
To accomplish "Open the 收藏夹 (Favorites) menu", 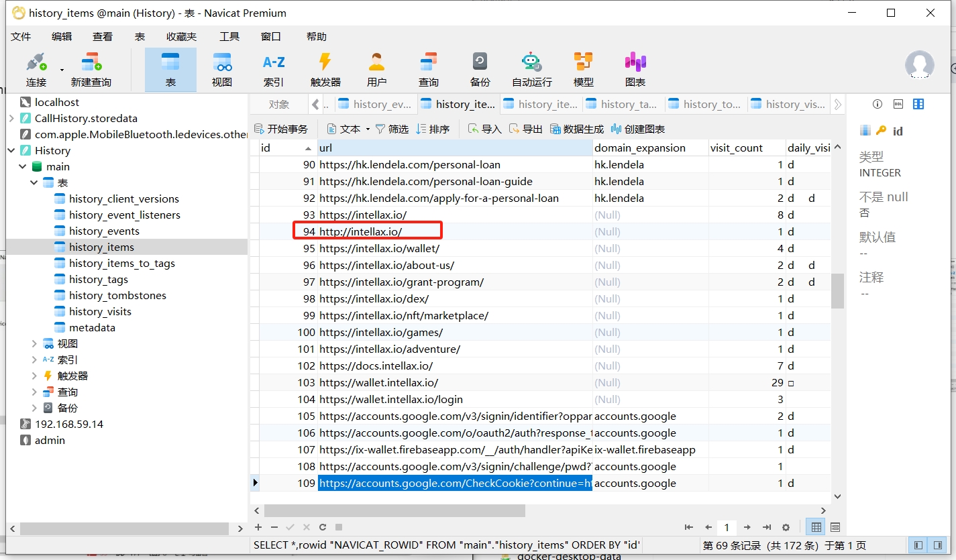I will coord(181,37).
